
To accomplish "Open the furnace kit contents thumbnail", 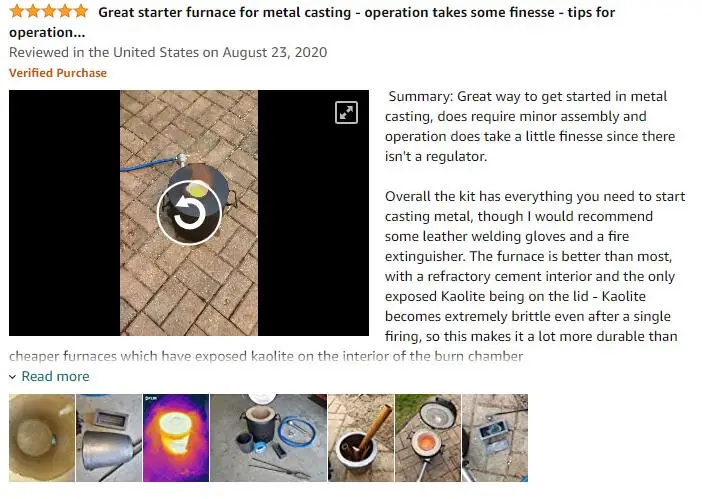I will point(269,438).
